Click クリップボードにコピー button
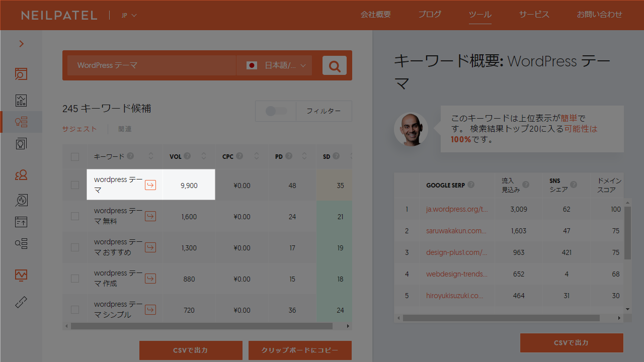 [x=300, y=350]
